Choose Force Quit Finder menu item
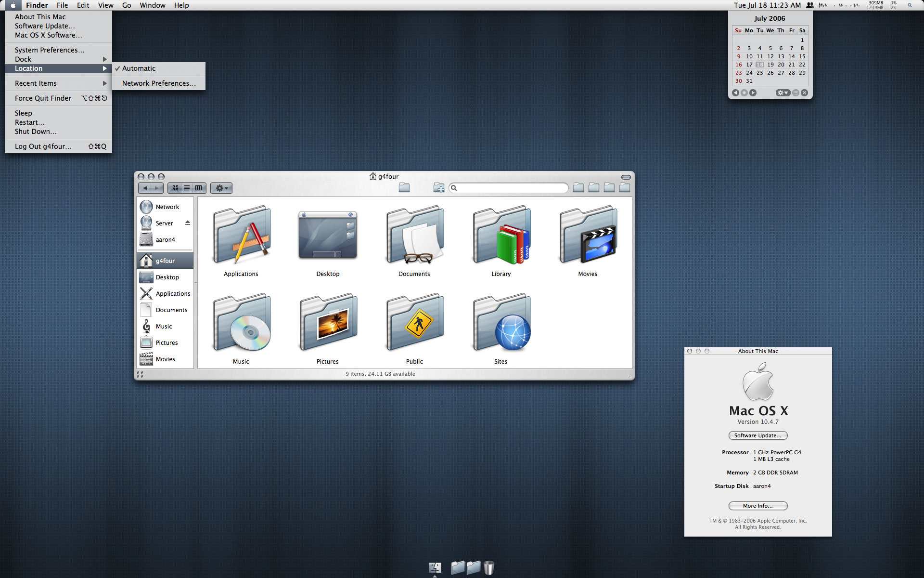Screen dimensions: 924x578 pos(58,98)
